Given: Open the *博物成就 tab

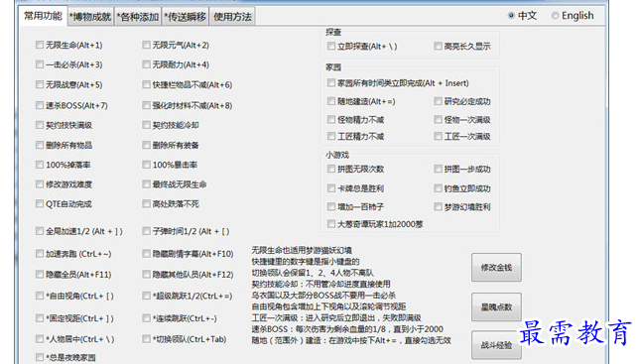Looking at the screenshot, I should [x=90, y=17].
